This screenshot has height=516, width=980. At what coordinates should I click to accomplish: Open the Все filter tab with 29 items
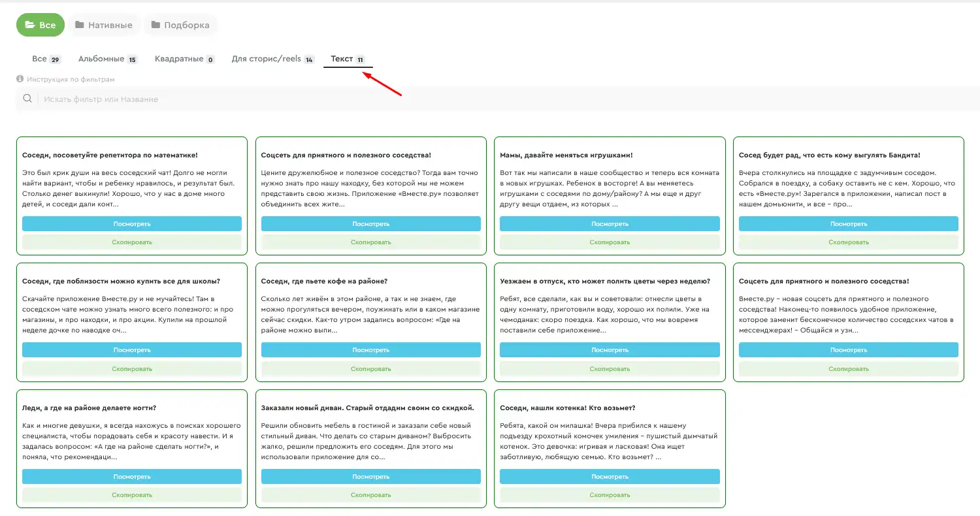point(46,59)
